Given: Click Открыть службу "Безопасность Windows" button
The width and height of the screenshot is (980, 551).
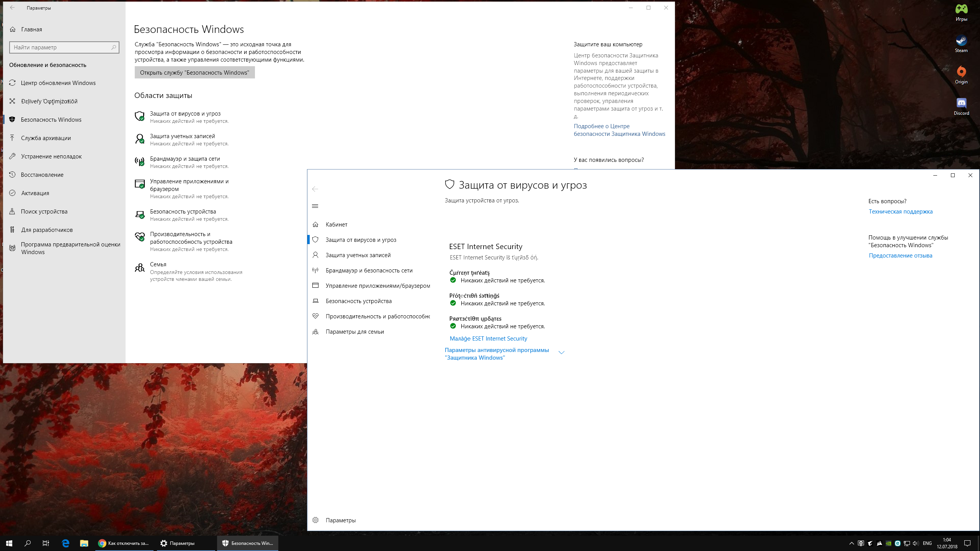Looking at the screenshot, I should [x=194, y=73].
